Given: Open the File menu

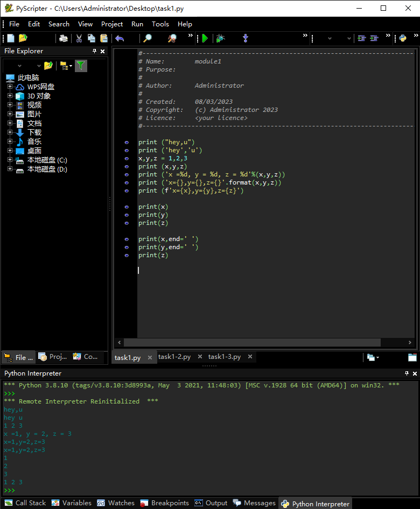Looking at the screenshot, I should [x=14, y=24].
